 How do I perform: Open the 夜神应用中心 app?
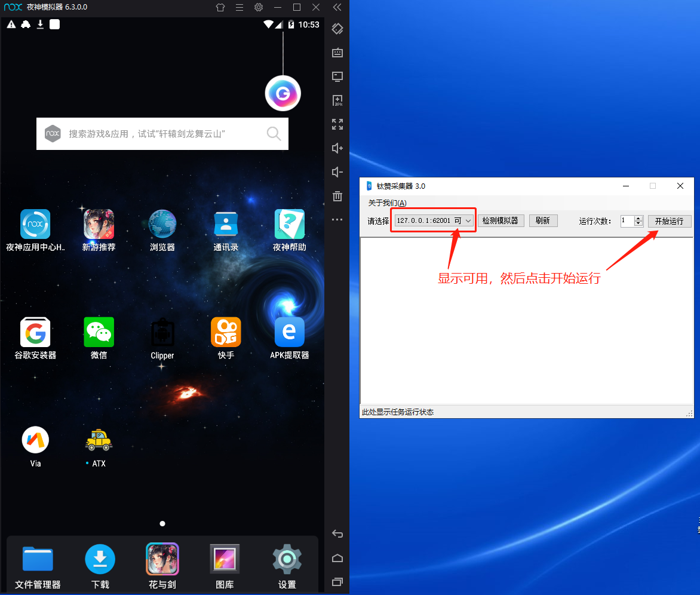[x=35, y=224]
